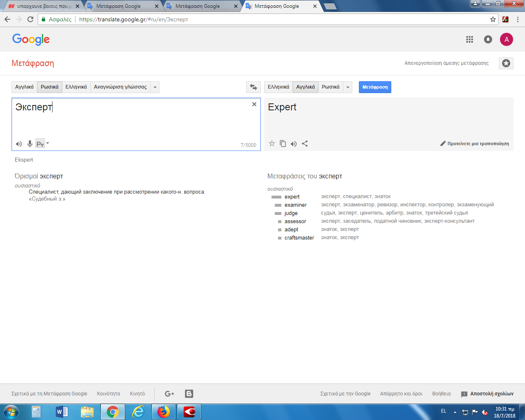Open the Κινητό footer link
The width and height of the screenshot is (525, 420).
point(137,394)
